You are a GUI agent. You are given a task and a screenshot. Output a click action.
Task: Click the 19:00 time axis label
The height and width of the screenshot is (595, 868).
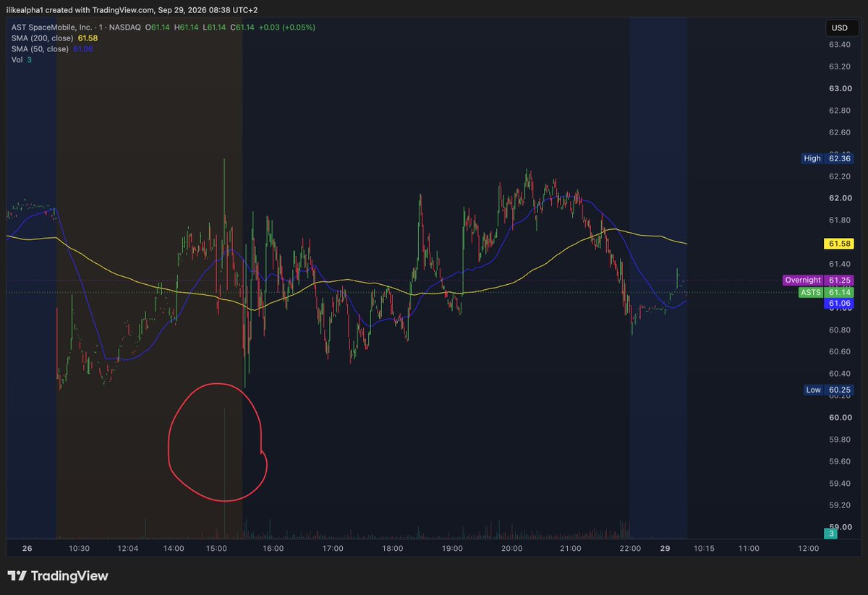(452, 549)
